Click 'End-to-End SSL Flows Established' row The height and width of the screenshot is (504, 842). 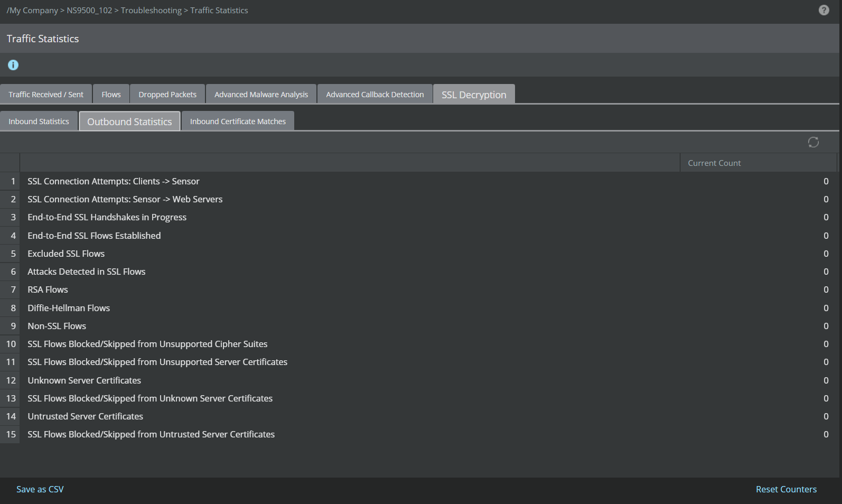[x=418, y=236]
